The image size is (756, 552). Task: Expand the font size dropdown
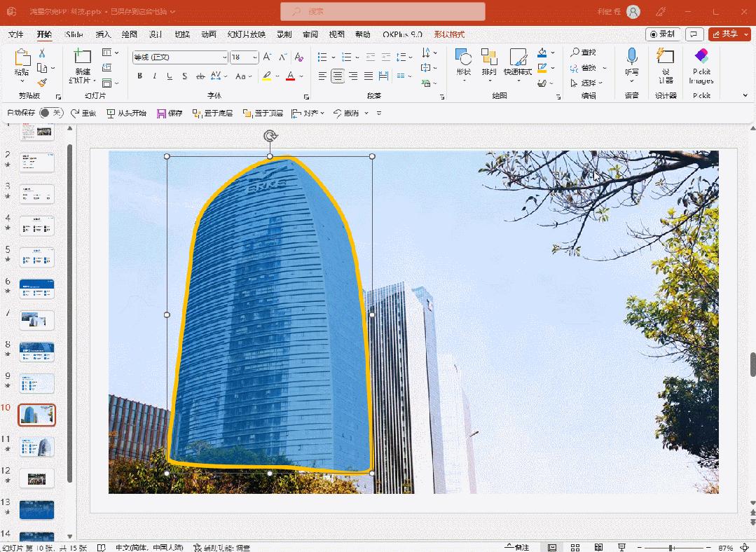tap(254, 57)
